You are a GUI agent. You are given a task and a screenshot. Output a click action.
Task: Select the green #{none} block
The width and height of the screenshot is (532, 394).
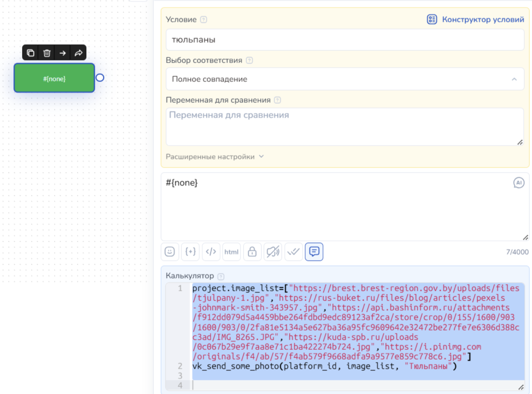(x=54, y=78)
